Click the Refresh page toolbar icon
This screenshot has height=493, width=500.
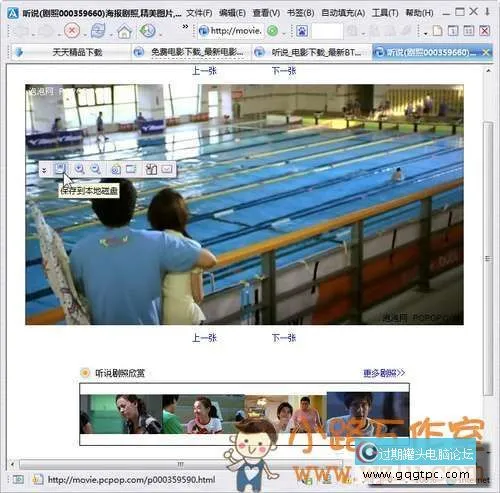pyautogui.click(x=98, y=31)
